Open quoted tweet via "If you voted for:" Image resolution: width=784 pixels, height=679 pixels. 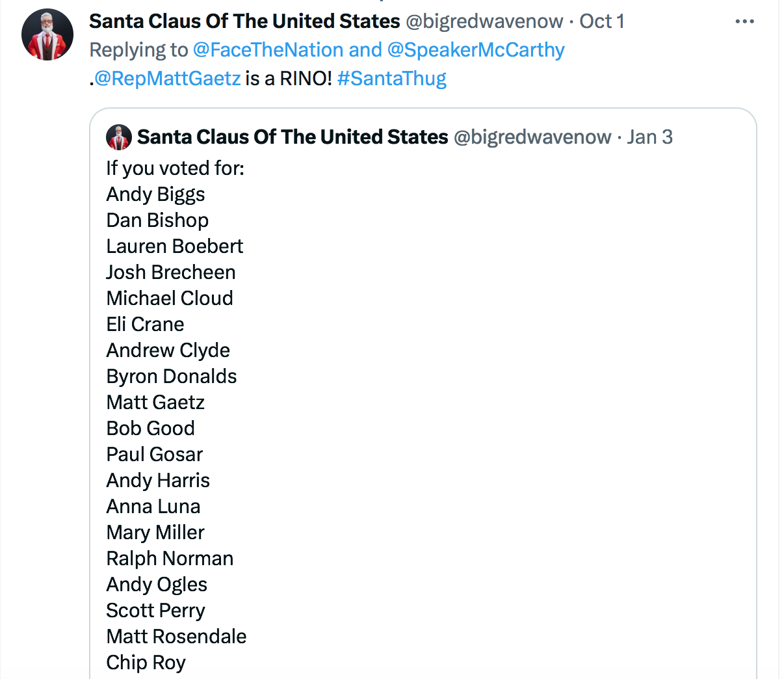point(176,168)
